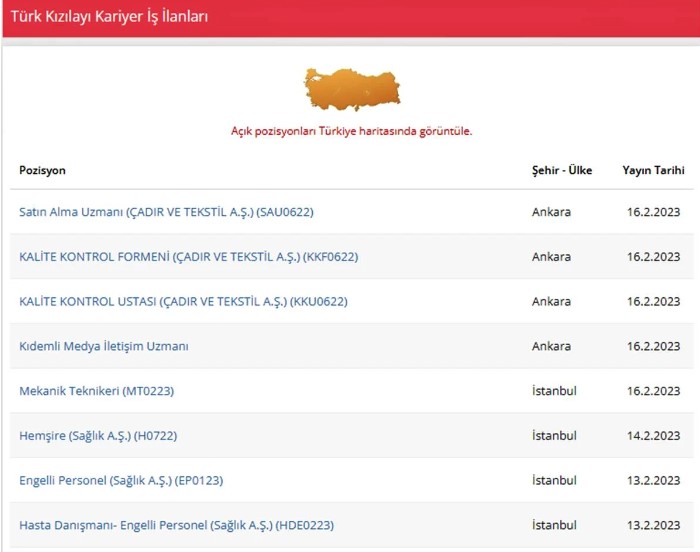Select İstanbul cell in Engelli Personel (EP0123) row
The image size is (700, 552).
[x=554, y=480]
